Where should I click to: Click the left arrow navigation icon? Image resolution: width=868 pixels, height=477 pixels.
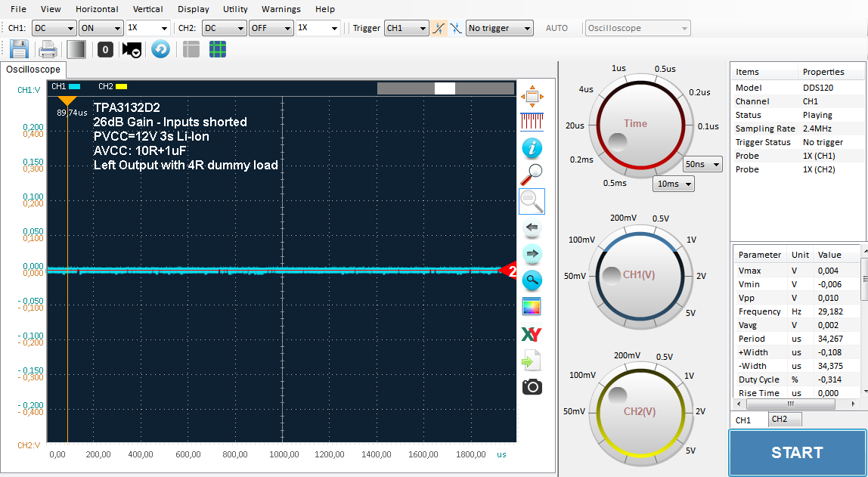click(x=532, y=228)
